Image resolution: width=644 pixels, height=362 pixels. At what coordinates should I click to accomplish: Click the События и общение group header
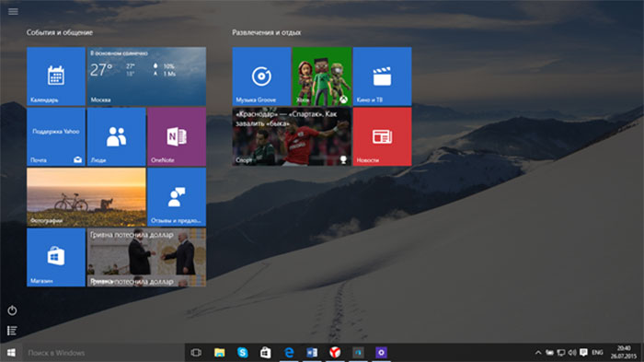click(x=60, y=32)
